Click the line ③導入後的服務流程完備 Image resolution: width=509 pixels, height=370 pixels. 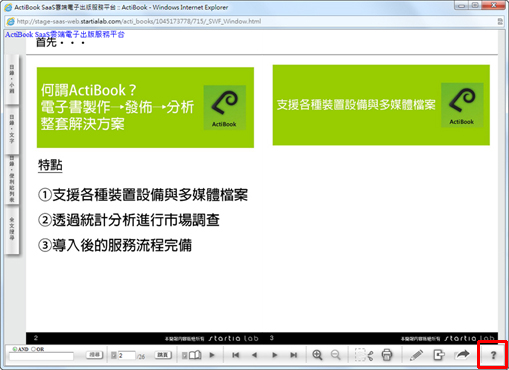[115, 245]
